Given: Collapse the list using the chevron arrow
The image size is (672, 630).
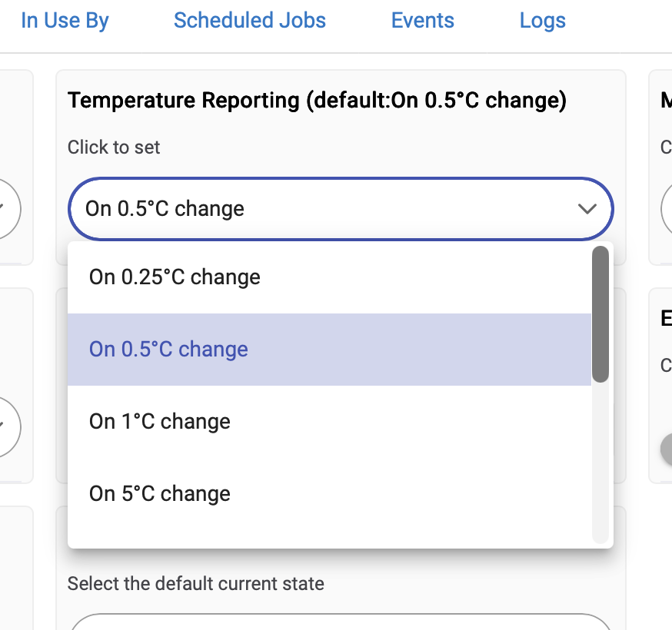Looking at the screenshot, I should point(587,209).
